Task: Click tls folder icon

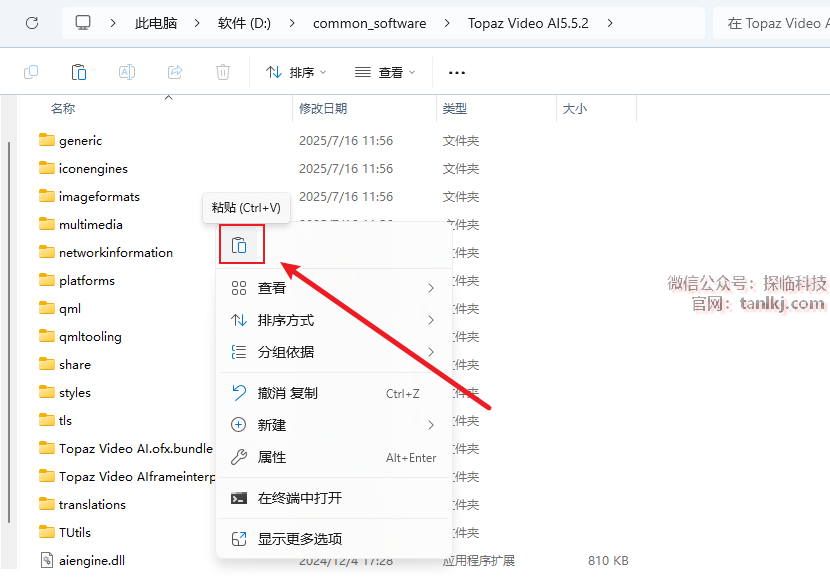Action: (x=47, y=420)
